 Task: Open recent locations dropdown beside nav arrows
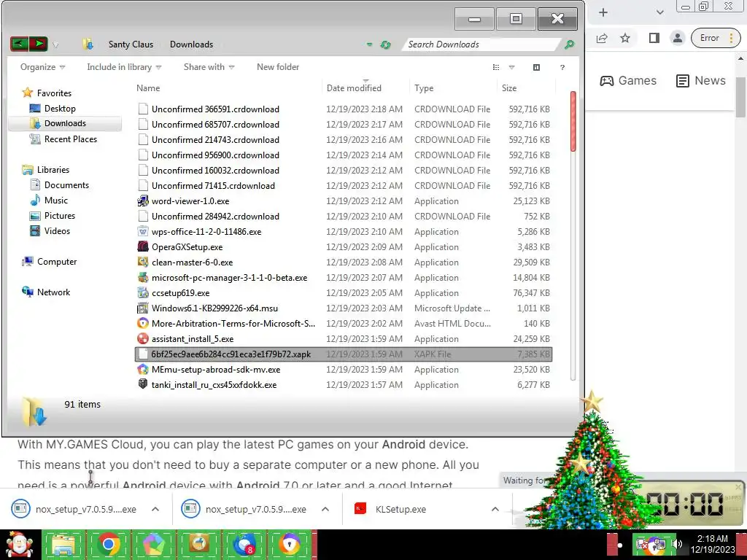tap(55, 44)
